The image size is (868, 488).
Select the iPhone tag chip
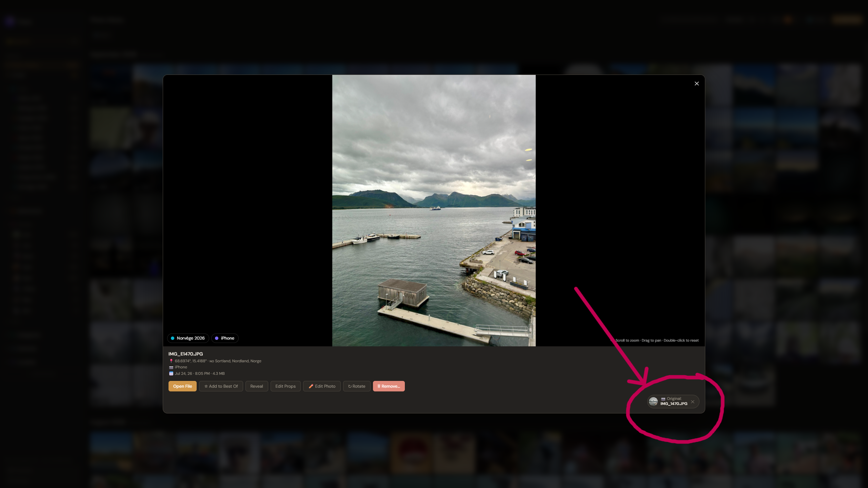[225, 338]
